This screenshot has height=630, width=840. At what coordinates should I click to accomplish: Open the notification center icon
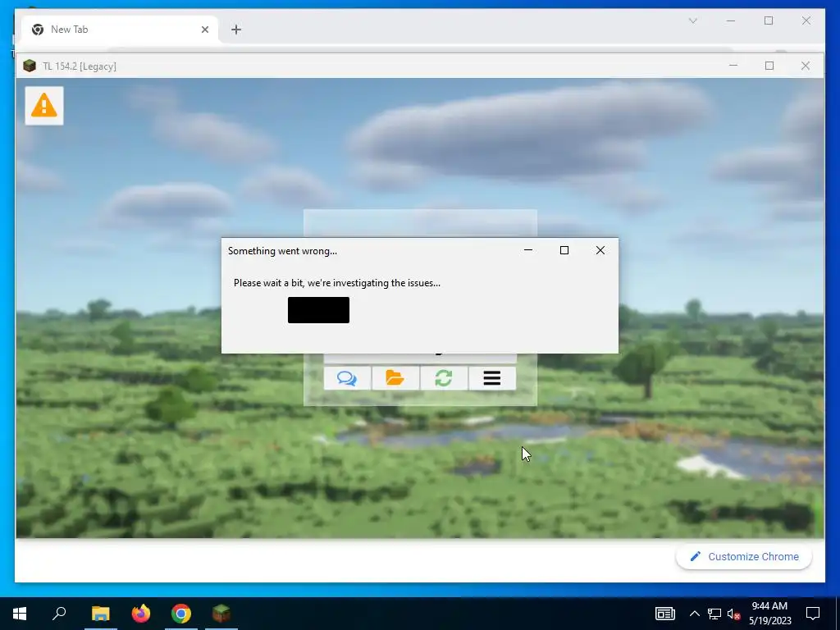pyautogui.click(x=813, y=614)
